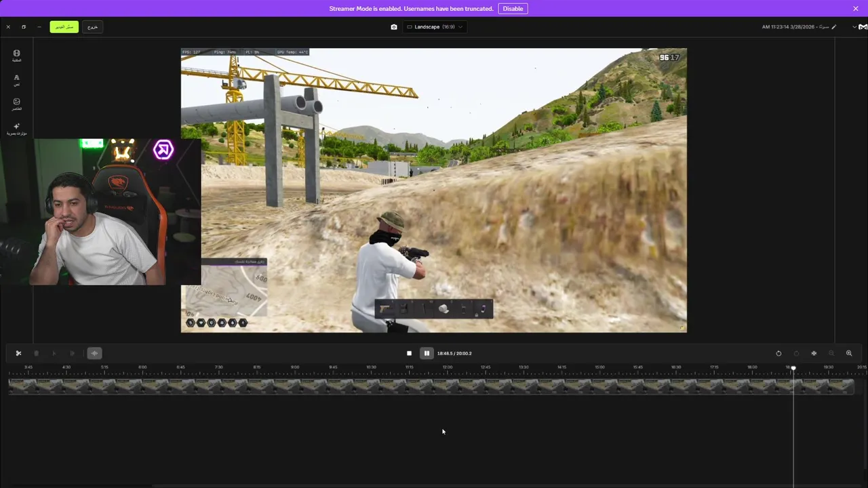This screenshot has width=868, height=488.
Task: Select the Text tool in sidebar
Action: tap(16, 80)
